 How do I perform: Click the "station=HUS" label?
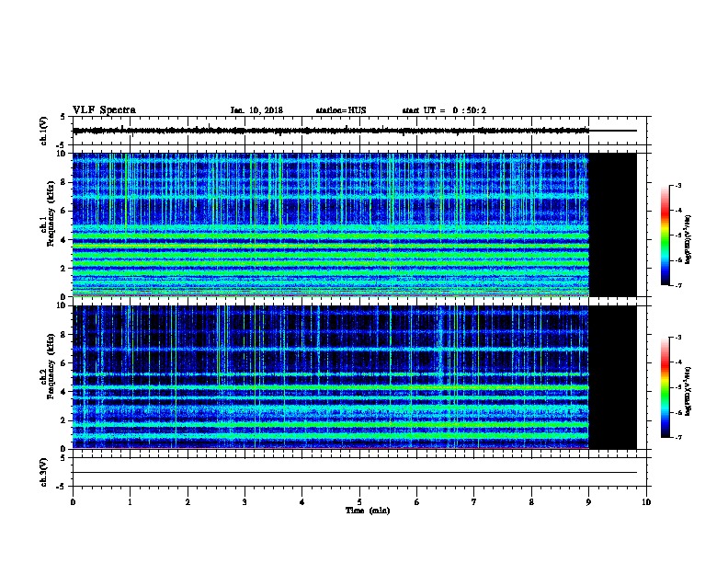pyautogui.click(x=341, y=110)
